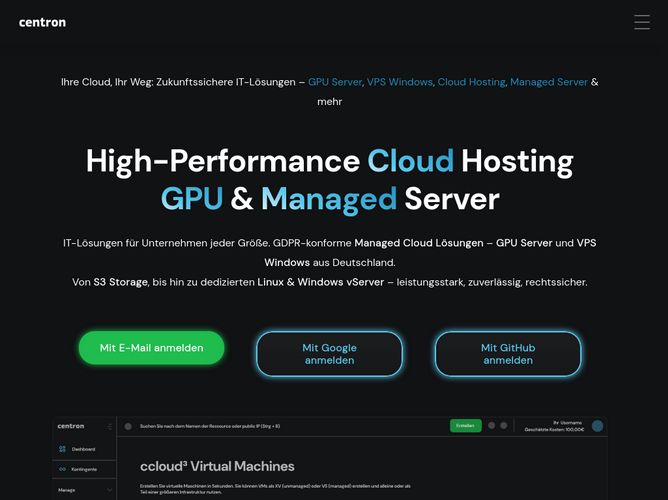Click the centron logo in the header
This screenshot has width=668, height=500.
click(42, 23)
